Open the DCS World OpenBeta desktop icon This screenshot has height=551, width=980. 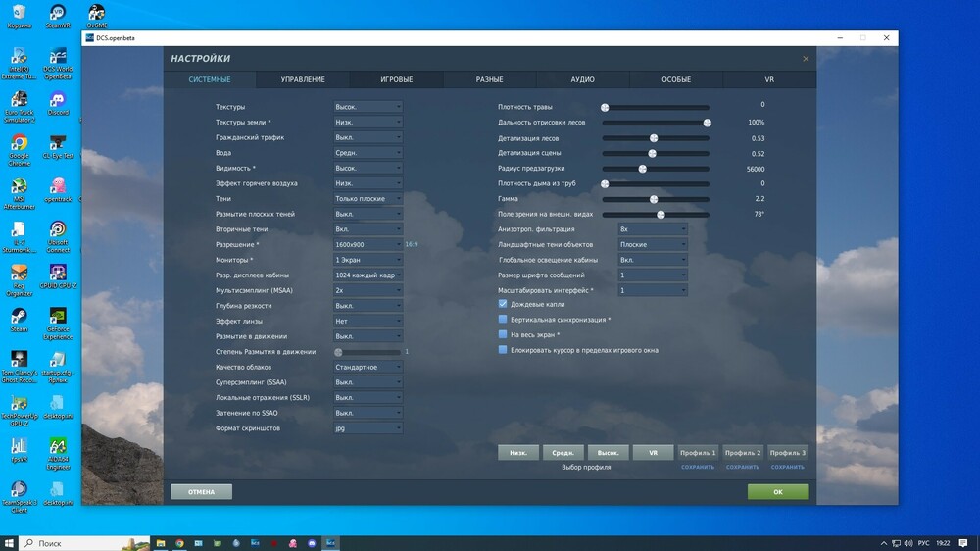click(x=58, y=64)
